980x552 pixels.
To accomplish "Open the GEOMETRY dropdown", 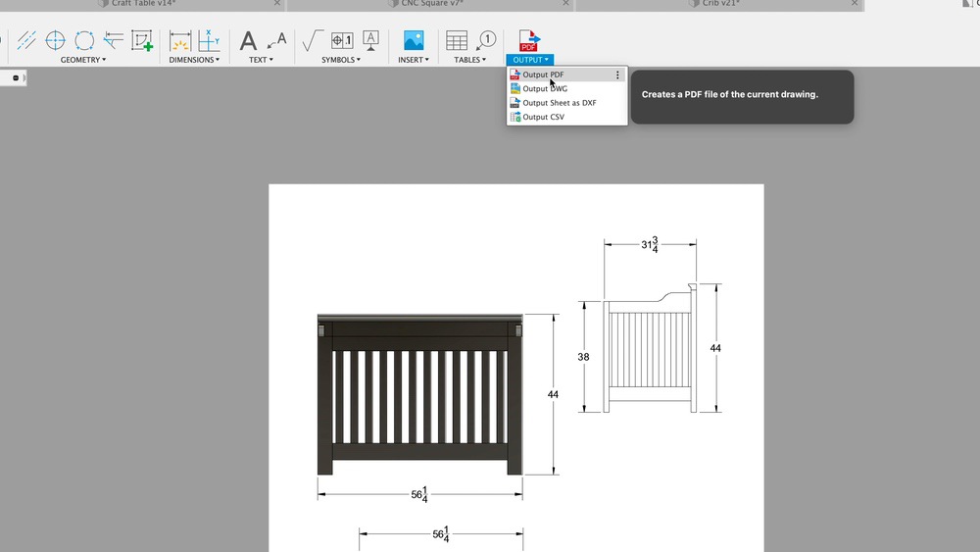I will tap(83, 60).
